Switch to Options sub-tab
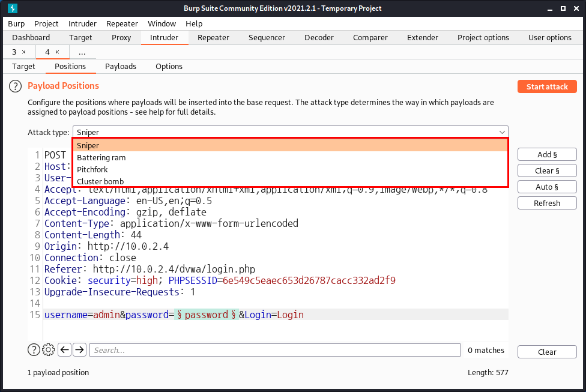Image resolution: width=586 pixels, height=392 pixels. [x=169, y=67]
